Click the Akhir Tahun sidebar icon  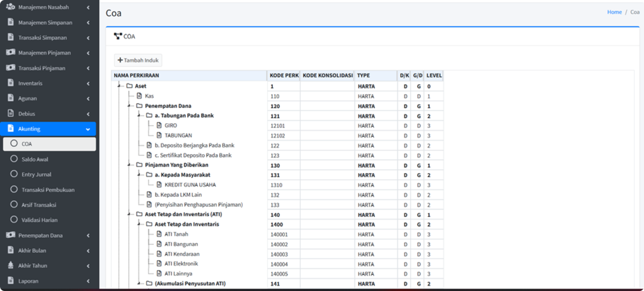tap(10, 265)
